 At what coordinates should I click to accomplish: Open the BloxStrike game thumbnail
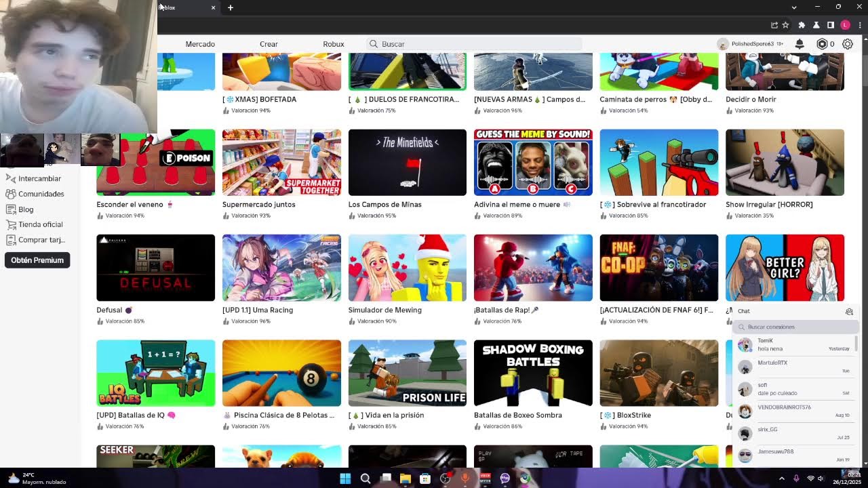[x=659, y=373]
